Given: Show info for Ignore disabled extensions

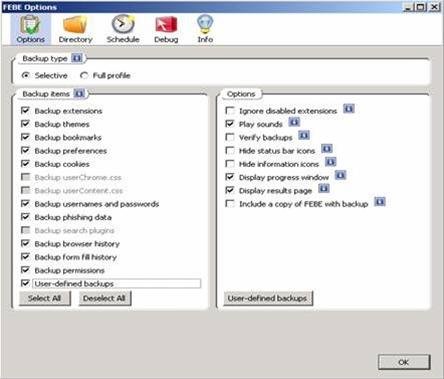Looking at the screenshot, I should (x=349, y=109).
